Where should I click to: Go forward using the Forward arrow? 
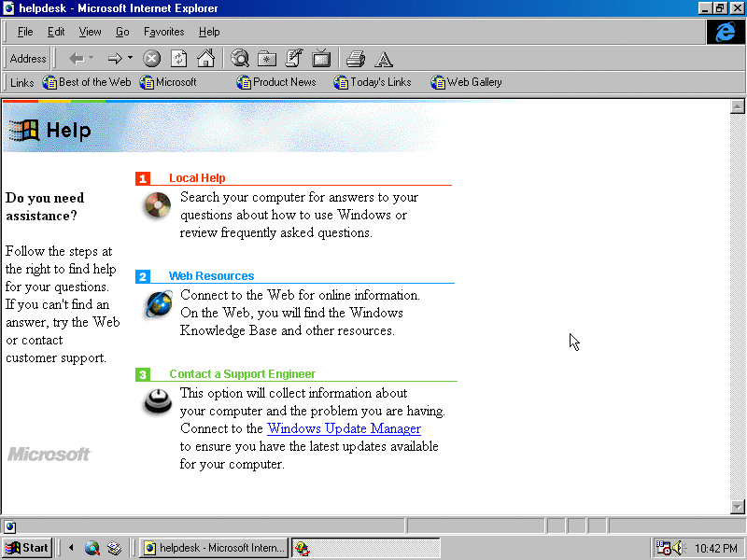click(x=115, y=59)
